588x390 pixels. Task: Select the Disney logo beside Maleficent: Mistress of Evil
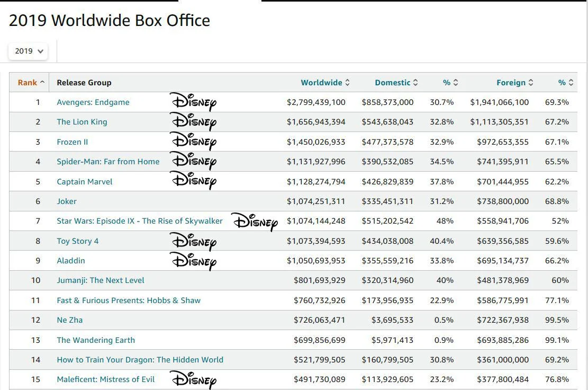coord(194,380)
